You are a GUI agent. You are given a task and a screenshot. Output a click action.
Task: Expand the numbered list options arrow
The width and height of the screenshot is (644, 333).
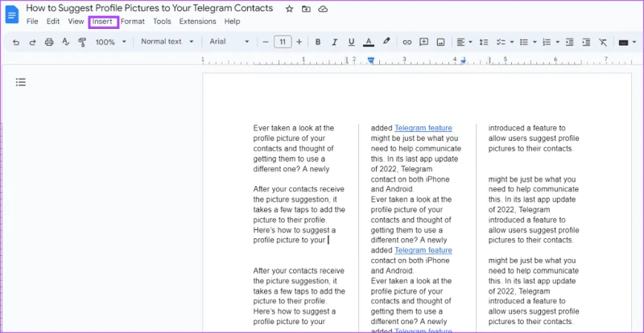pyautogui.click(x=557, y=42)
